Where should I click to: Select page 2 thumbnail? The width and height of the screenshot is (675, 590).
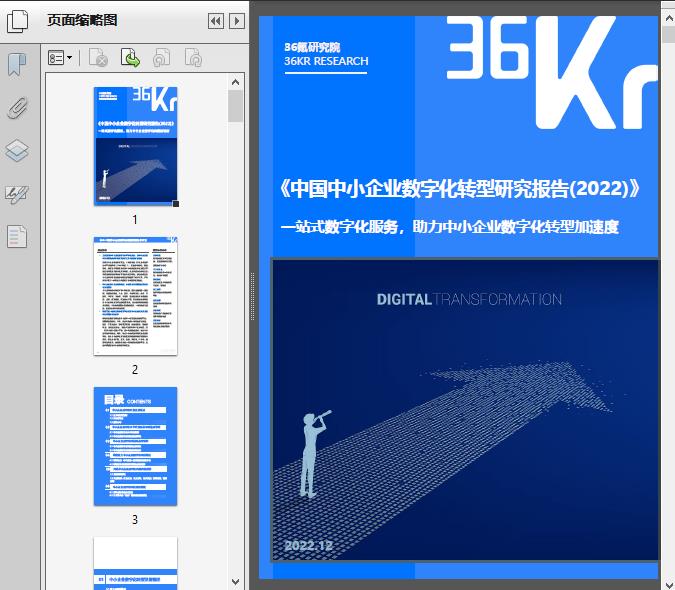(136, 296)
